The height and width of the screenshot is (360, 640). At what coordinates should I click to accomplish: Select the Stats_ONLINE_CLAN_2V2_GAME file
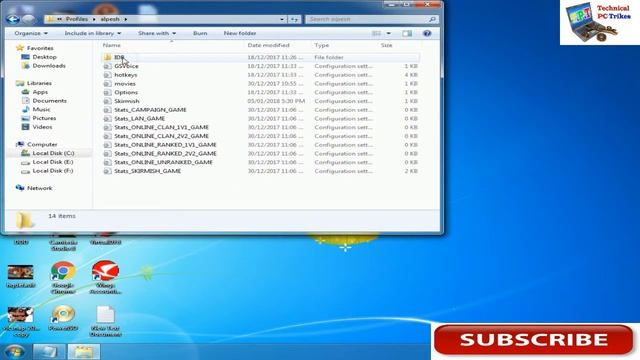(162, 136)
